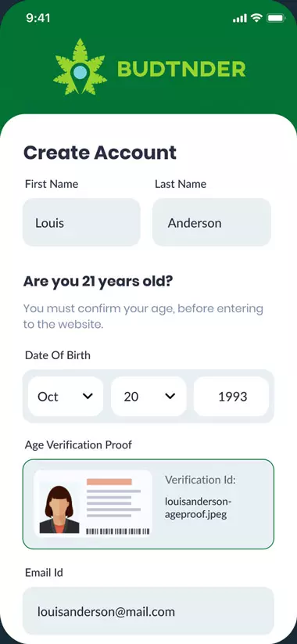The height and width of the screenshot is (644, 297).
Task: Click the First Name field with Louis
Action: pos(81,222)
